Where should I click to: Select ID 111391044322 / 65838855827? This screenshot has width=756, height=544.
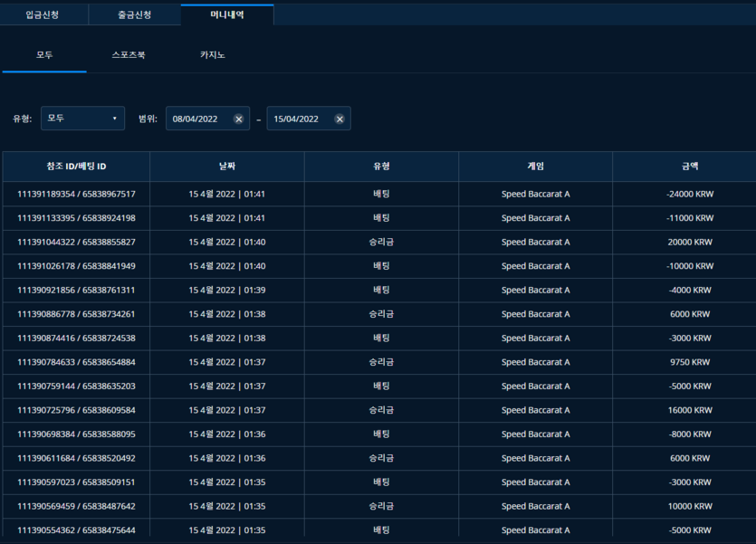click(76, 243)
